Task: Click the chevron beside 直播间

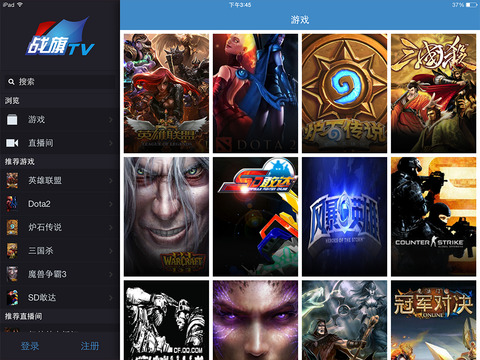Action: coord(110,143)
